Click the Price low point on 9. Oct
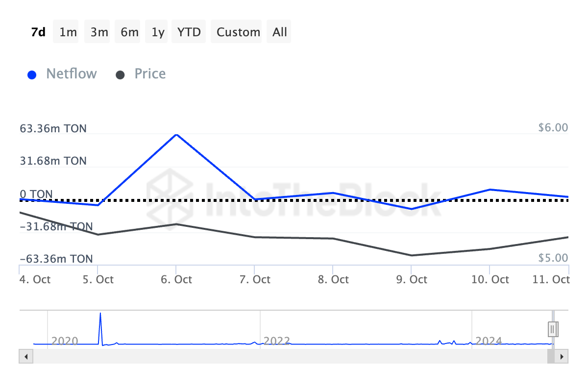The height and width of the screenshot is (392, 588). (x=411, y=255)
